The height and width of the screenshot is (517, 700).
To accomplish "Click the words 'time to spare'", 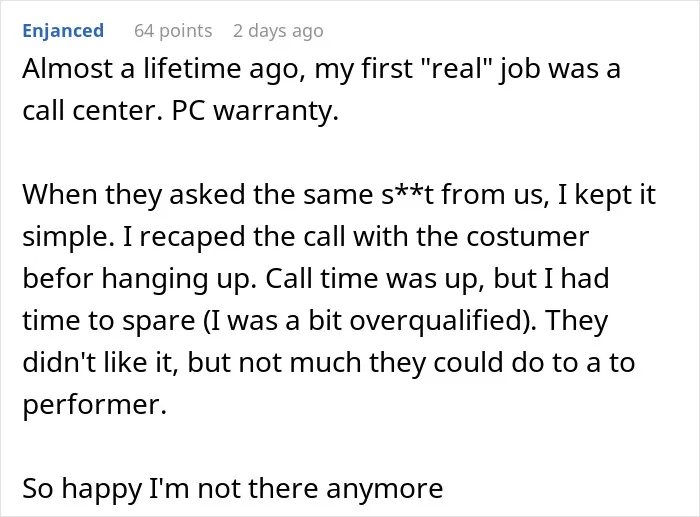I will coord(109,321).
